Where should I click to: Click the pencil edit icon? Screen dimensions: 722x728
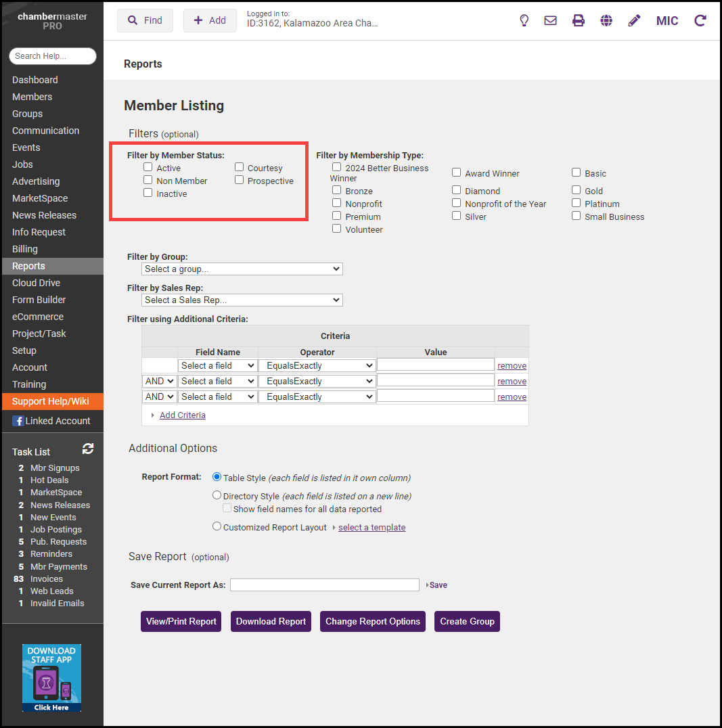(634, 20)
